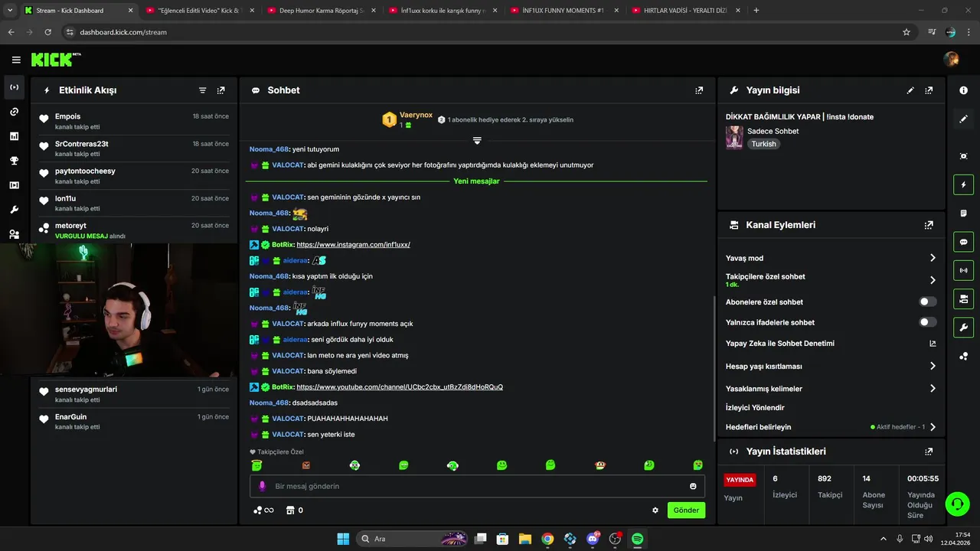
Task: Open the hamburger menu beside Kick logo
Action: (x=16, y=60)
